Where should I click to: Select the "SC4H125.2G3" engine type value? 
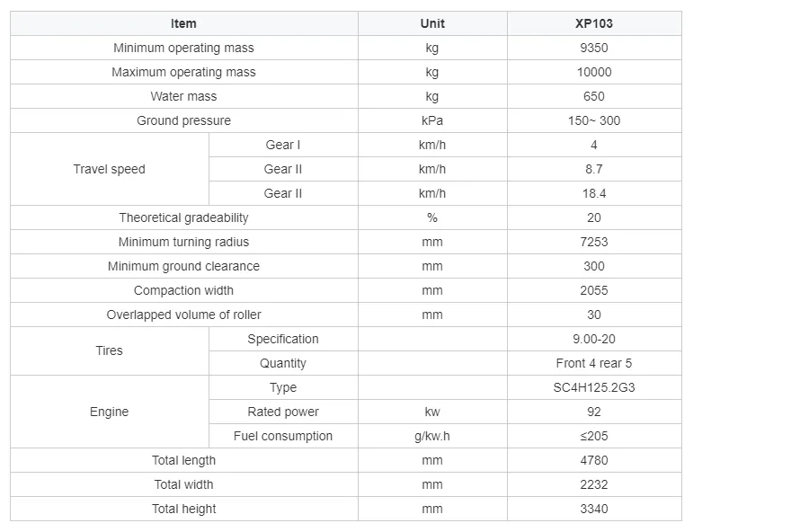coord(594,387)
